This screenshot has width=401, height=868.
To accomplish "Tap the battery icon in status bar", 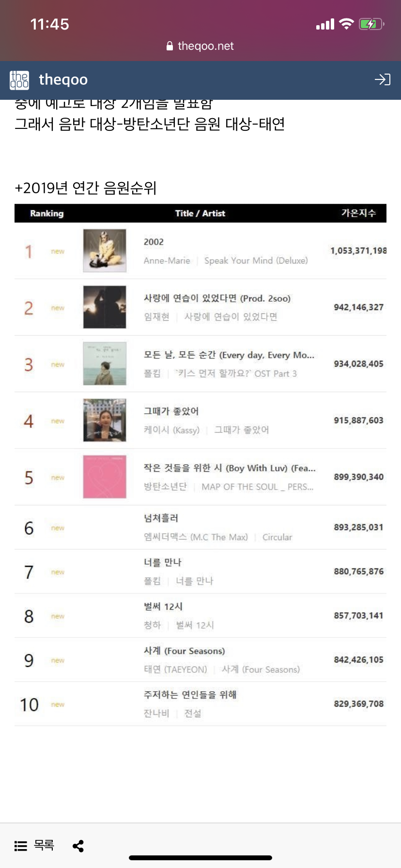I will [x=371, y=24].
